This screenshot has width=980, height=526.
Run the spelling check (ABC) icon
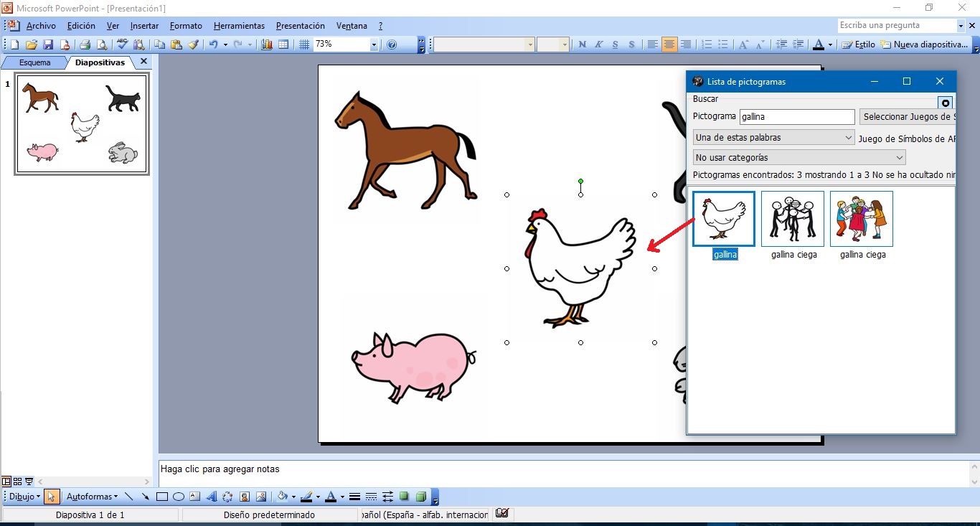[x=121, y=44]
